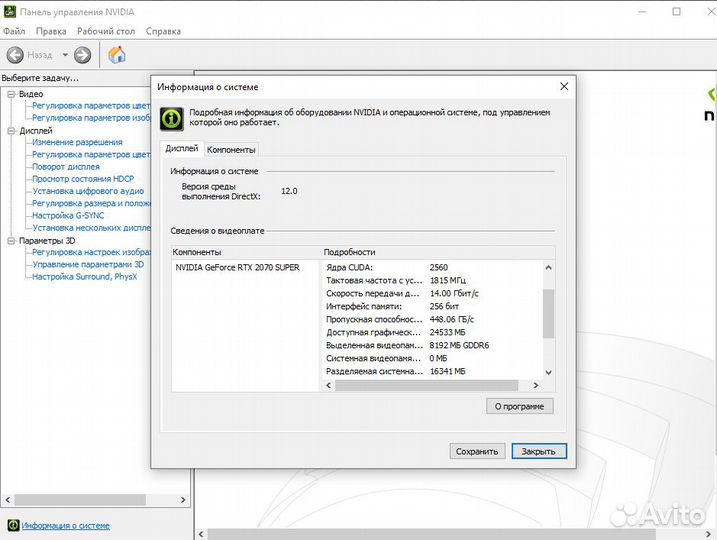Select the DirectX 12.0 version value

(x=289, y=191)
